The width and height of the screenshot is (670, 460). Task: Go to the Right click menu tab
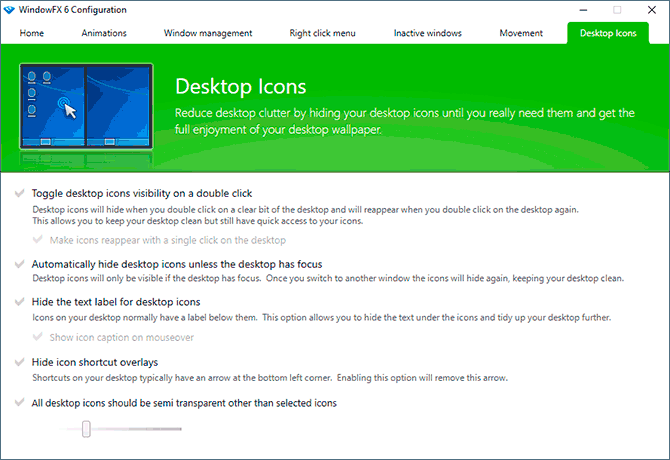322,33
